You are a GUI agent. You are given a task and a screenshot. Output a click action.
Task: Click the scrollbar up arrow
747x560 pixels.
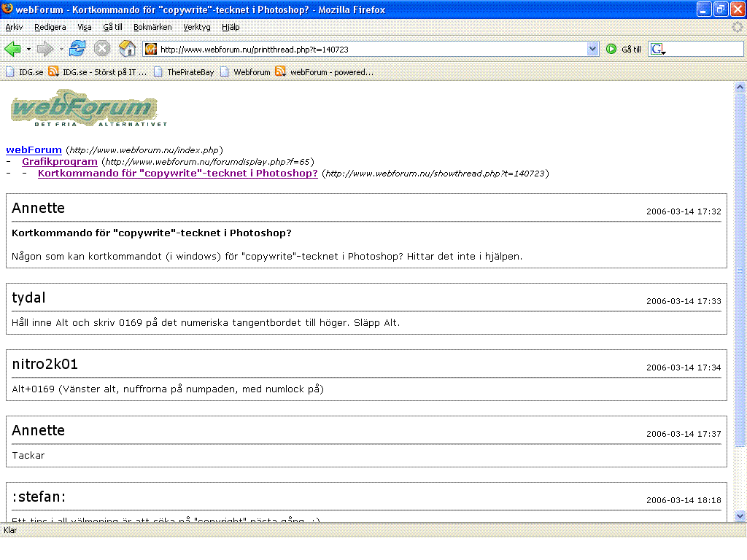(740, 87)
